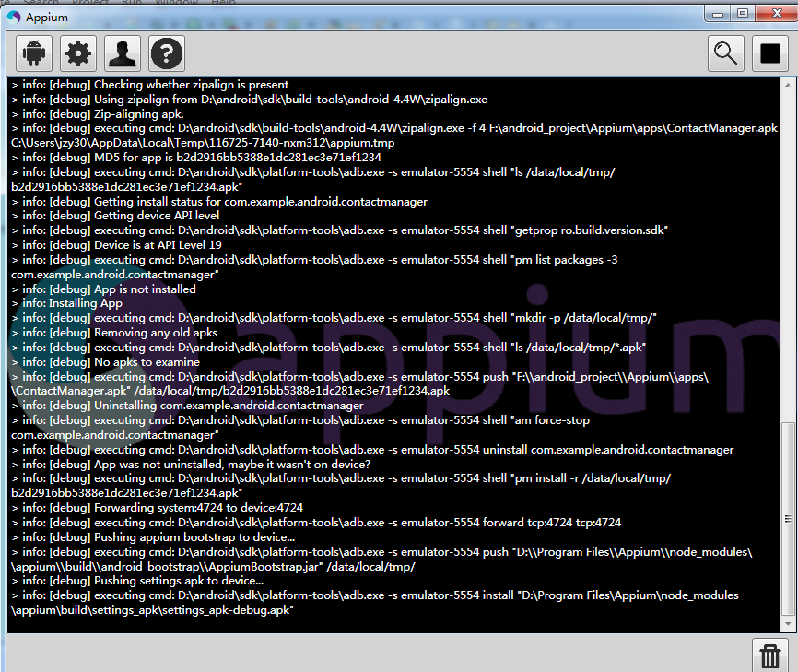This screenshot has width=798, height=672.
Task: Click 'Uninstalling com.example.android.contactmanager' line
Action: coord(188,406)
